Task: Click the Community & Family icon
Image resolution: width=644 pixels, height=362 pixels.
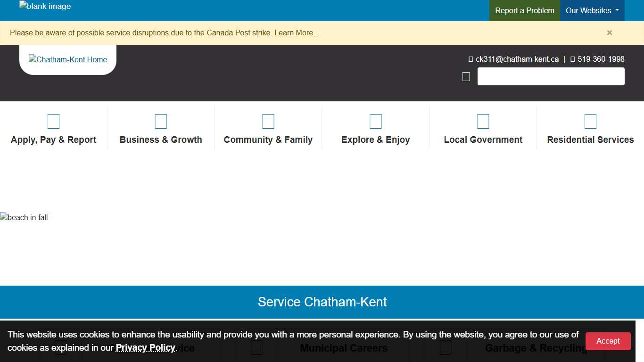Action: (268, 121)
